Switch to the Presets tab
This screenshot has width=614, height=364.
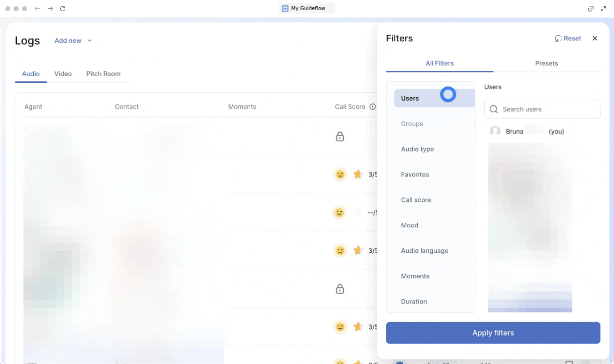(547, 64)
